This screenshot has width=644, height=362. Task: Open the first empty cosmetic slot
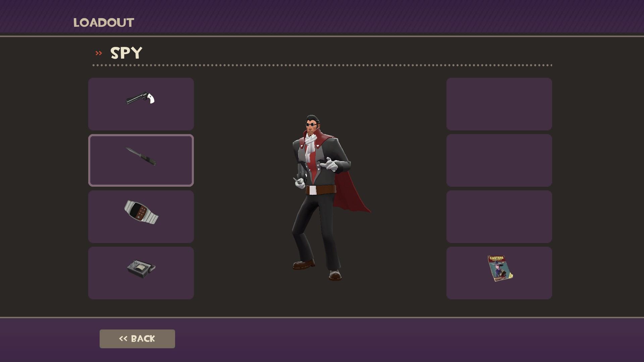499,104
